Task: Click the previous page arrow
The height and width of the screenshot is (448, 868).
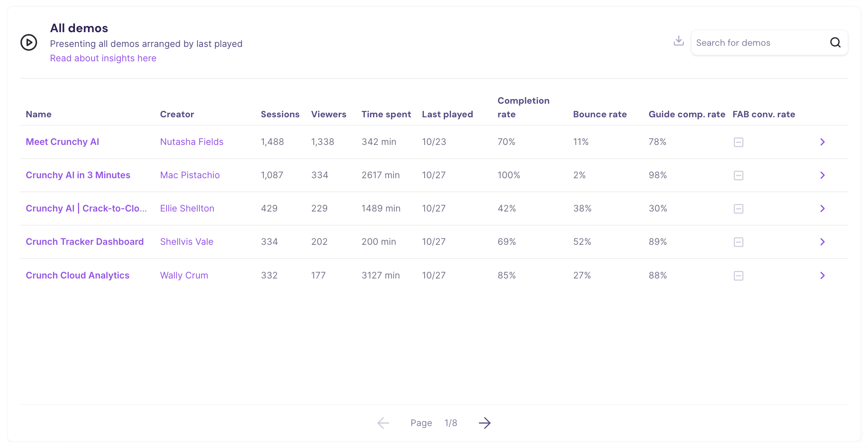Action: click(383, 423)
